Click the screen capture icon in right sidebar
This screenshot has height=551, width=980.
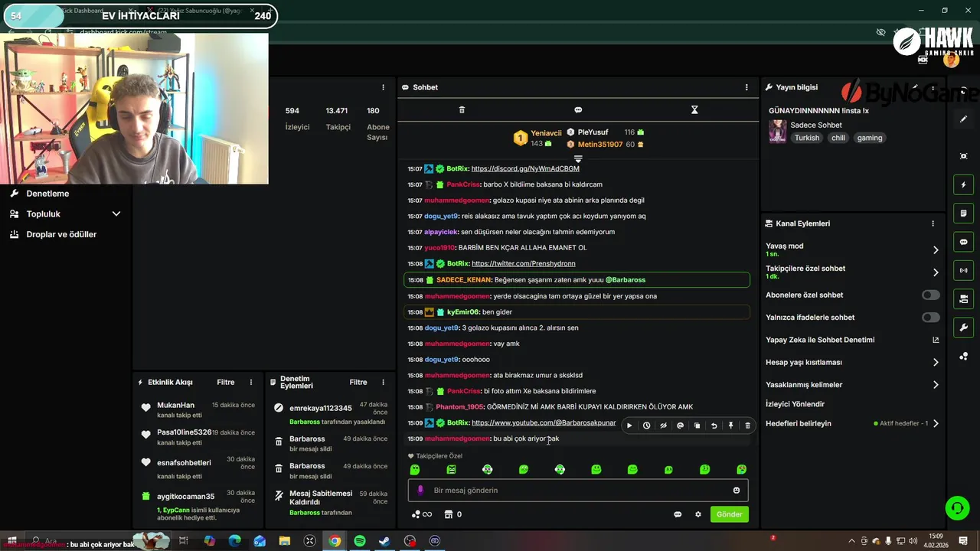point(963,156)
